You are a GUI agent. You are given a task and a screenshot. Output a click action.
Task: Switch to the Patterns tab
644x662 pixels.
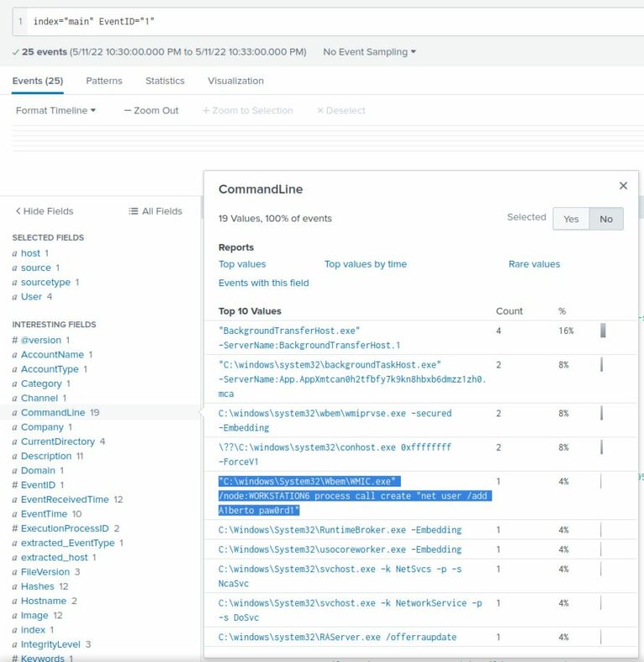[x=104, y=81]
